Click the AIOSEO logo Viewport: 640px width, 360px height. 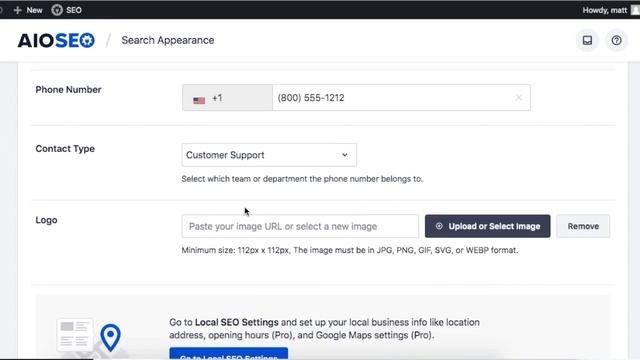click(56, 40)
